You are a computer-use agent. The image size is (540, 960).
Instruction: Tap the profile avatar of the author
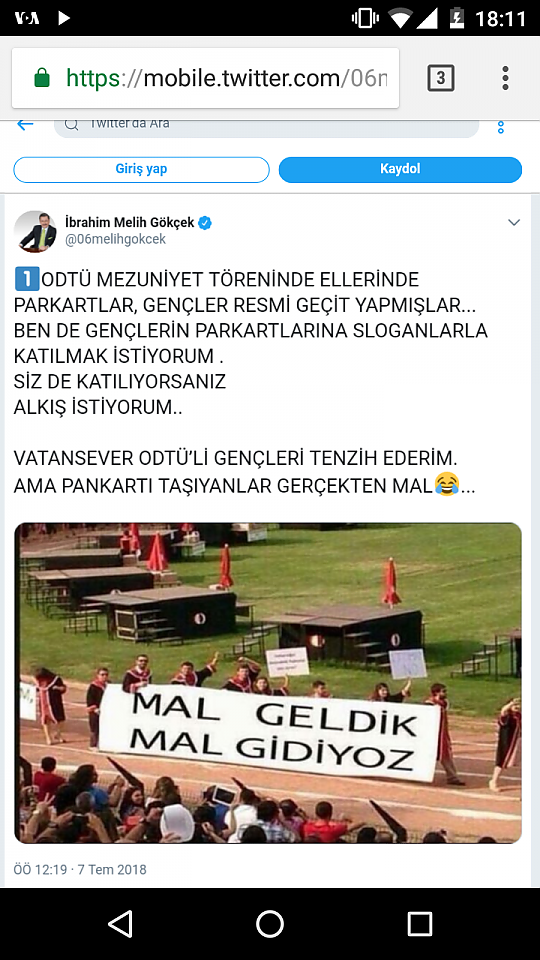click(35, 231)
